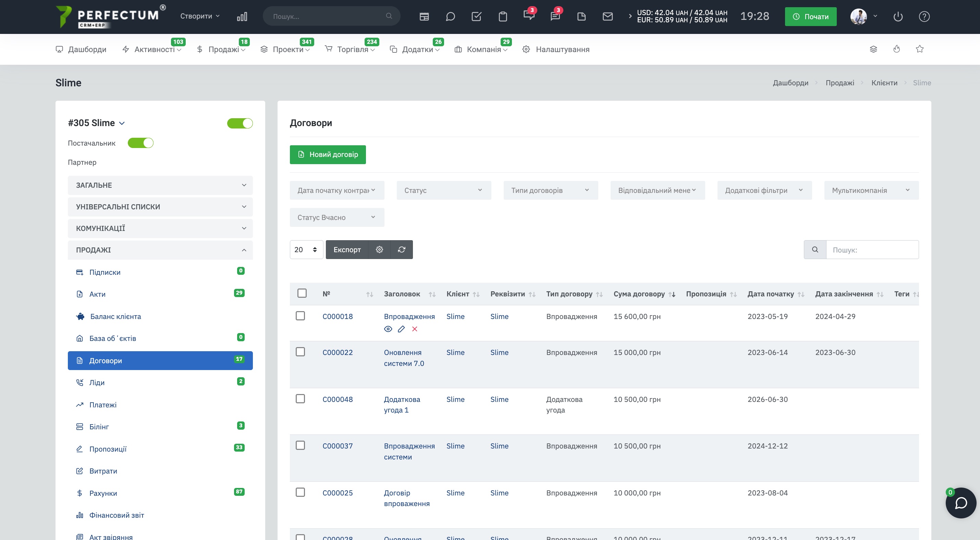The image size is (980, 540).
Task: Click the Експорт button
Action: [347, 249]
